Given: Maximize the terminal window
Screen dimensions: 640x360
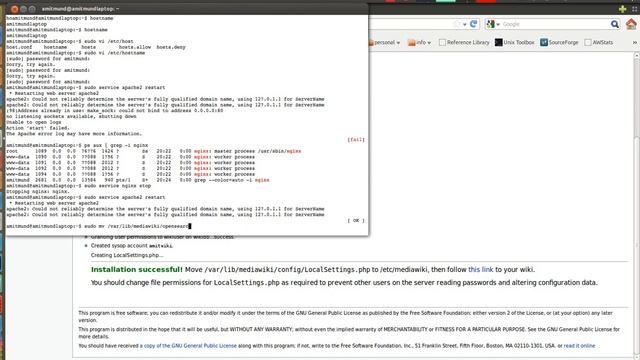Looking at the screenshot, I should pos(32,9).
